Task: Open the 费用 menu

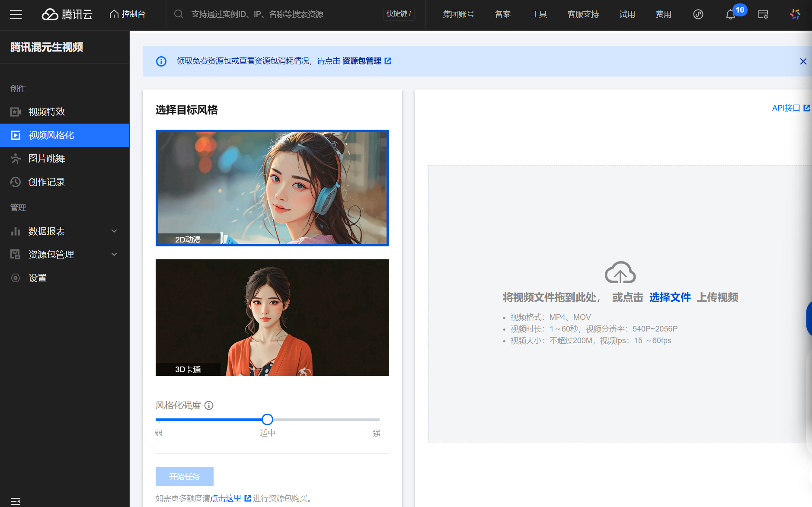Action: point(664,14)
